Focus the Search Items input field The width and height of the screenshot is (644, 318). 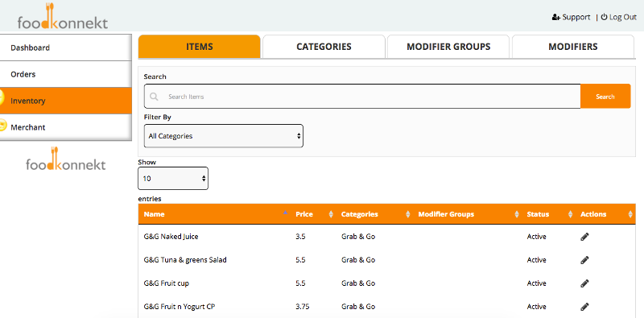[362, 97]
